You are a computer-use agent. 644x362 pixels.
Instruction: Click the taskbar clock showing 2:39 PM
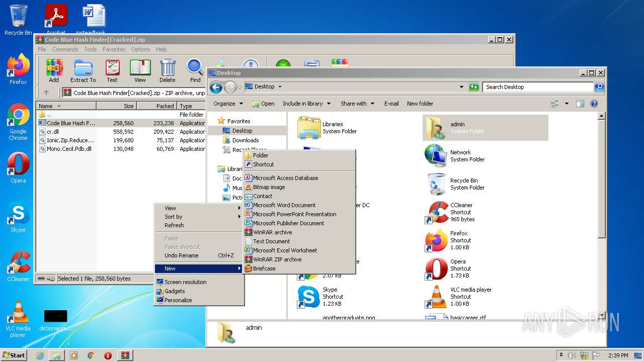617,355
